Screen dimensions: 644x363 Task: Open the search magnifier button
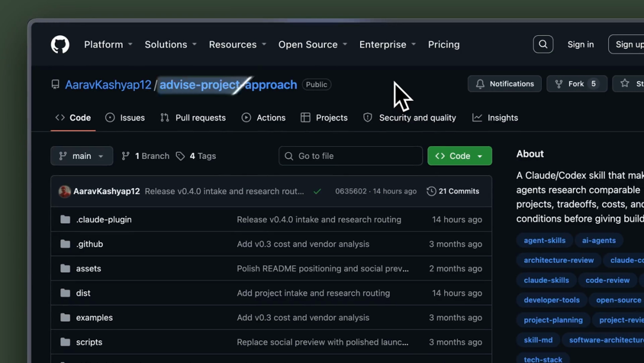(543, 44)
